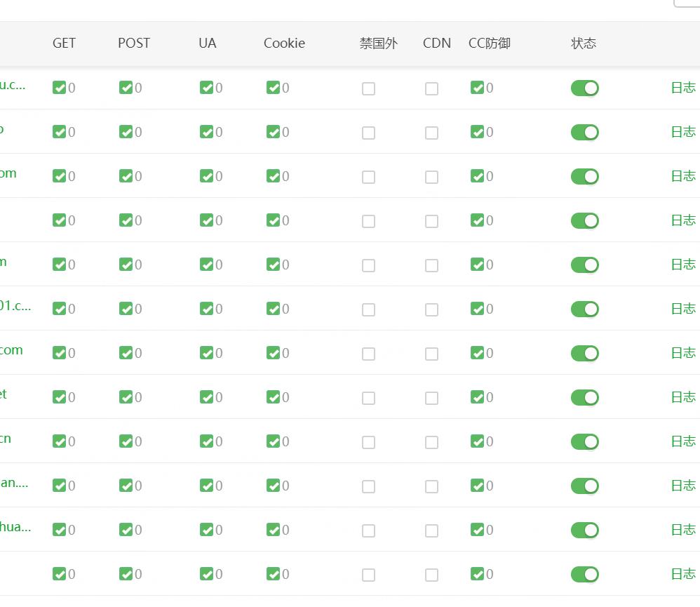This screenshot has width=700, height=607.
Task: Uncheck Cookie in the 'cn' row
Action: point(274,441)
